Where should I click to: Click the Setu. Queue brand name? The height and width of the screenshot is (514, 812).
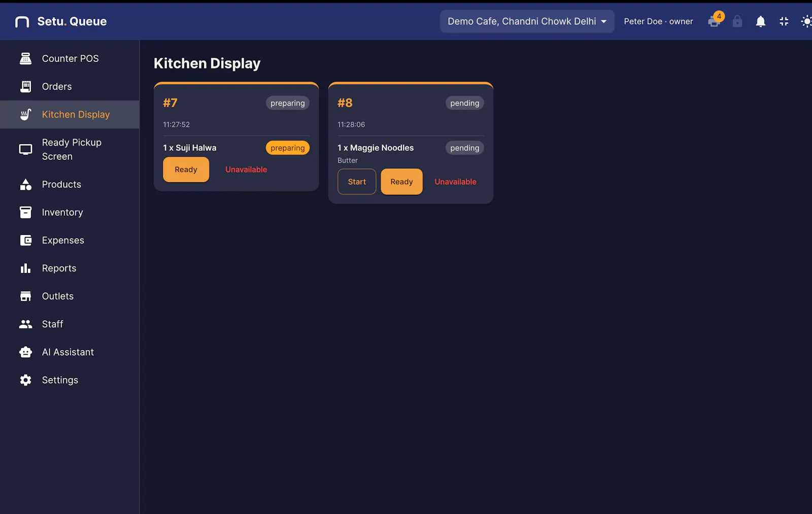[x=72, y=21]
